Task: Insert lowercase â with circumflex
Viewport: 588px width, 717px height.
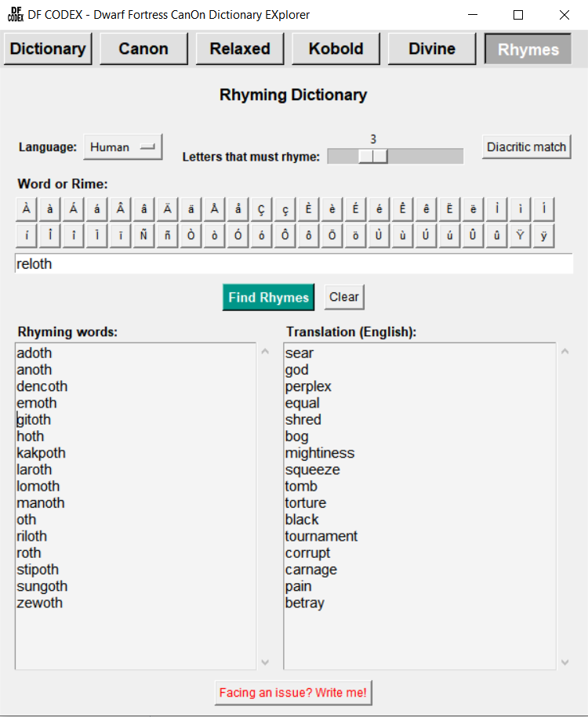Action: 143,209
